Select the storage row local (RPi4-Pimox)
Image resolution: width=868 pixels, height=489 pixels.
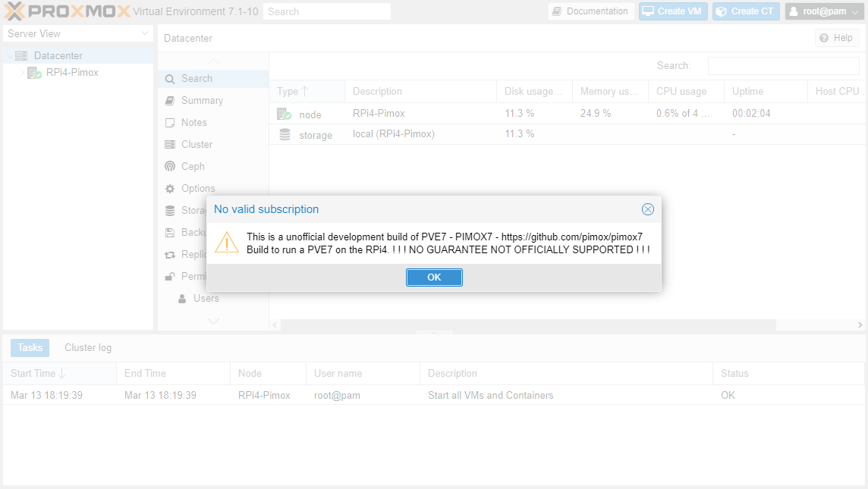568,134
